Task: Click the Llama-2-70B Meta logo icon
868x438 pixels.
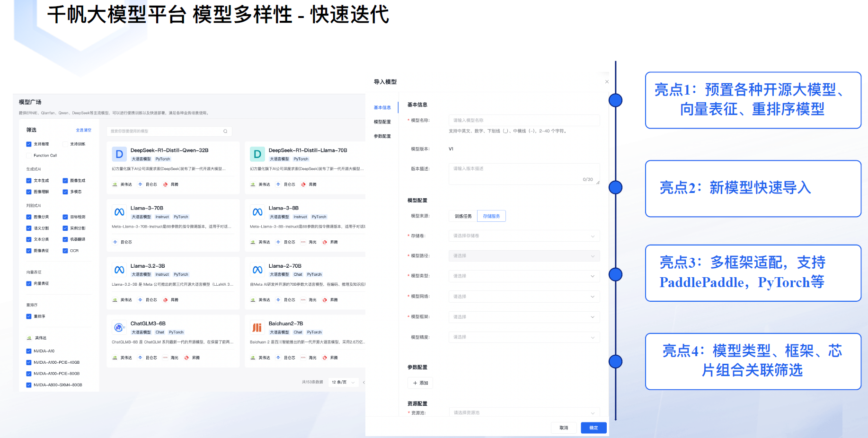Action: click(x=257, y=270)
